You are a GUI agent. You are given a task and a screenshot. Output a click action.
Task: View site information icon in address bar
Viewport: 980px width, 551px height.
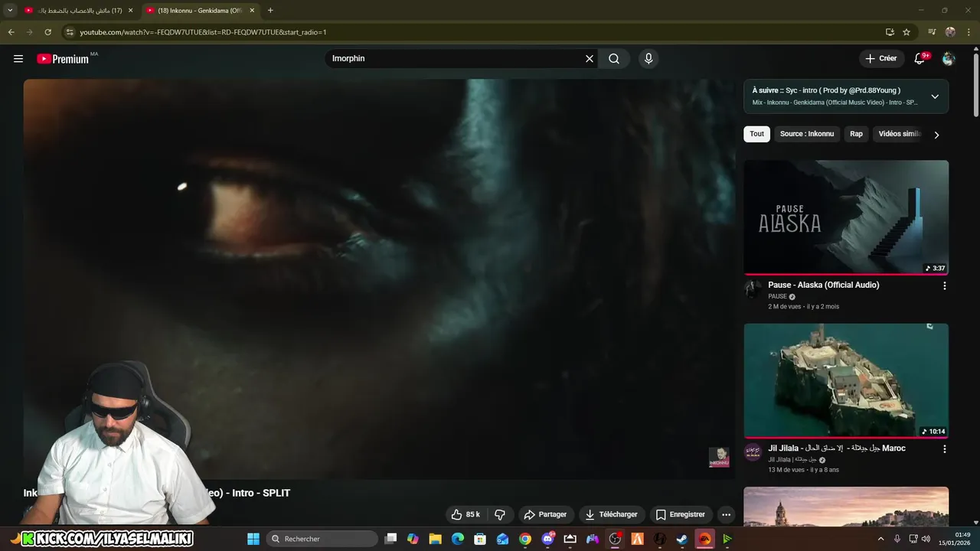(x=70, y=32)
